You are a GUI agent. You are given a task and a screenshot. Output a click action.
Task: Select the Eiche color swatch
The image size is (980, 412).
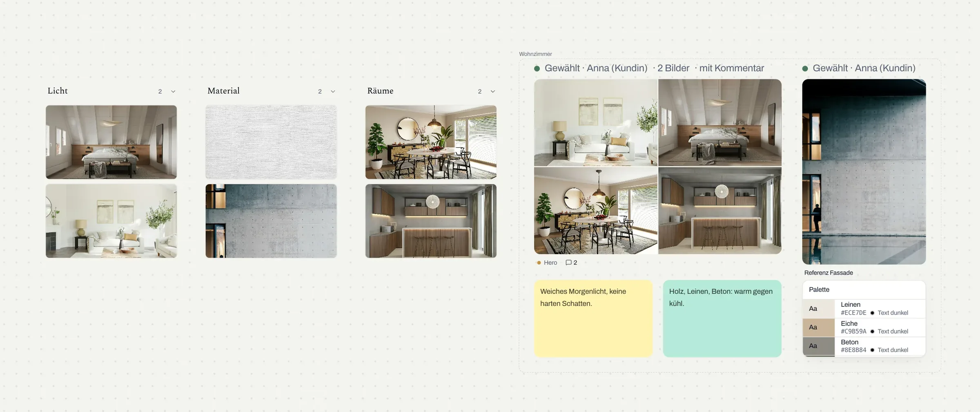(819, 327)
